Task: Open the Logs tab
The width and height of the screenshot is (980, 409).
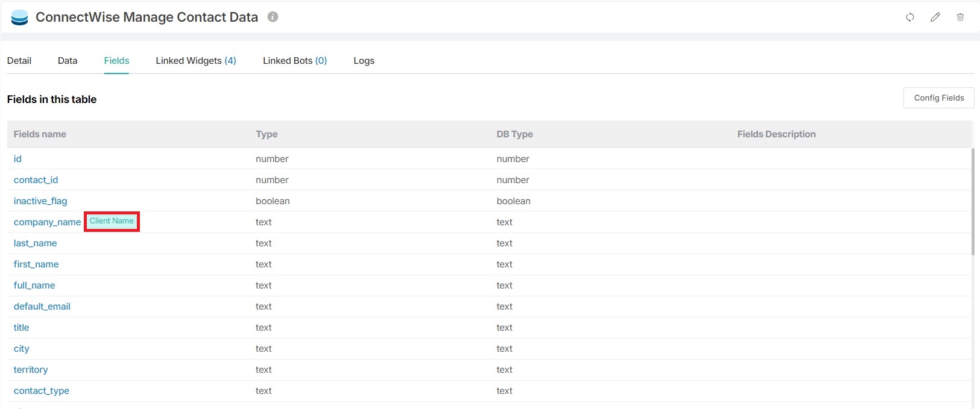Action: [x=364, y=60]
